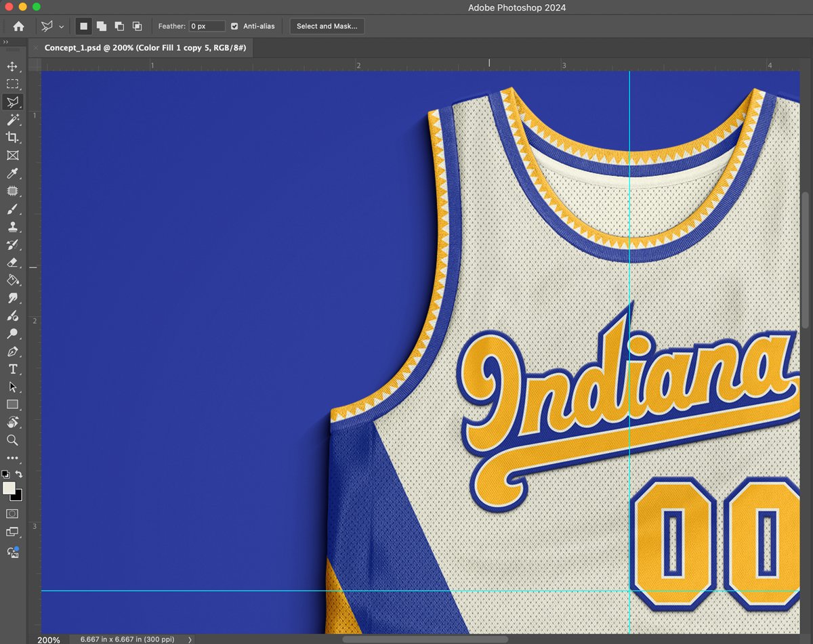This screenshot has height=644, width=813.
Task: Select the Pen tool
Action: coord(12,351)
